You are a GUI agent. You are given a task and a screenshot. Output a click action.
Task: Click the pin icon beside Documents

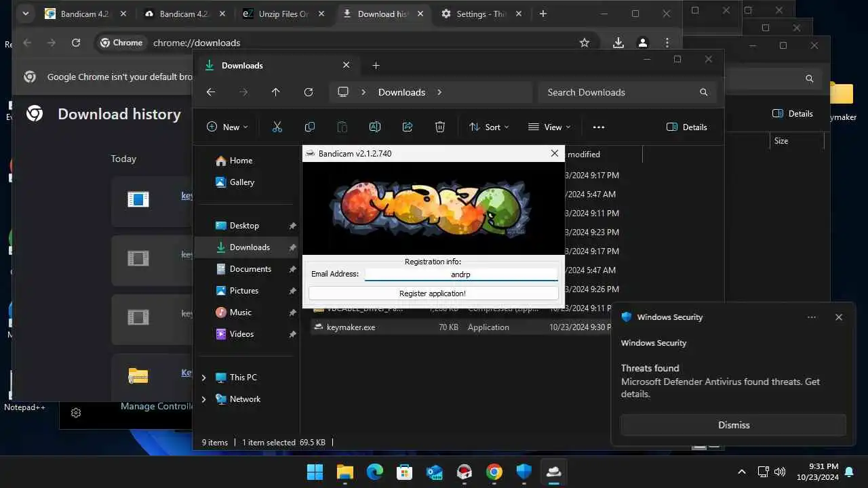coord(292,269)
